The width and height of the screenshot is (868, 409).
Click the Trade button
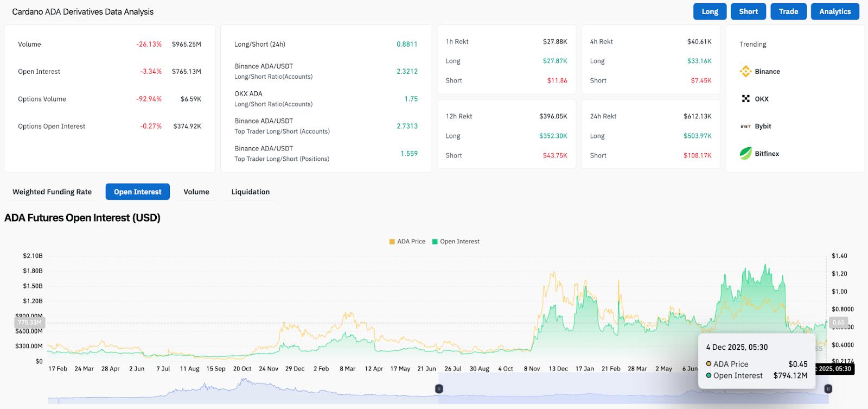click(x=788, y=11)
